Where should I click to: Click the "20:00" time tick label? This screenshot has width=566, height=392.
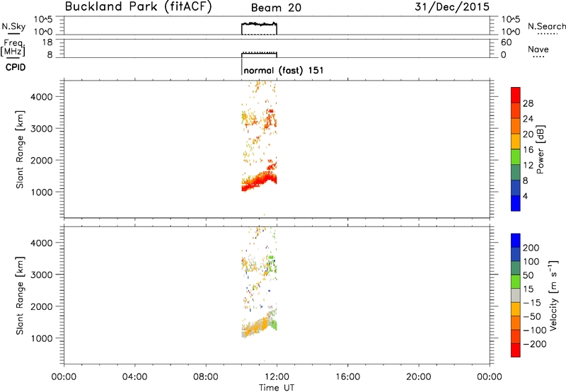click(x=418, y=377)
